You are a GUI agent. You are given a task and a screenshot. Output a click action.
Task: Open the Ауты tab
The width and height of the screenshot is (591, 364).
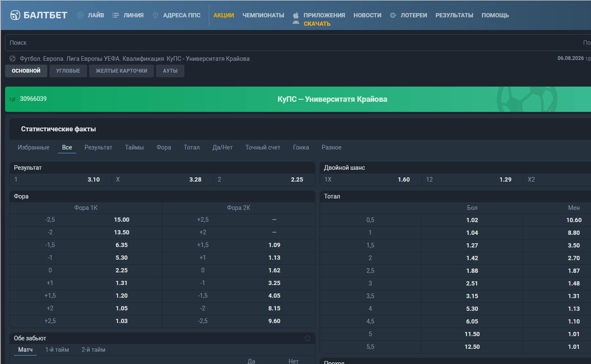pyautogui.click(x=170, y=71)
